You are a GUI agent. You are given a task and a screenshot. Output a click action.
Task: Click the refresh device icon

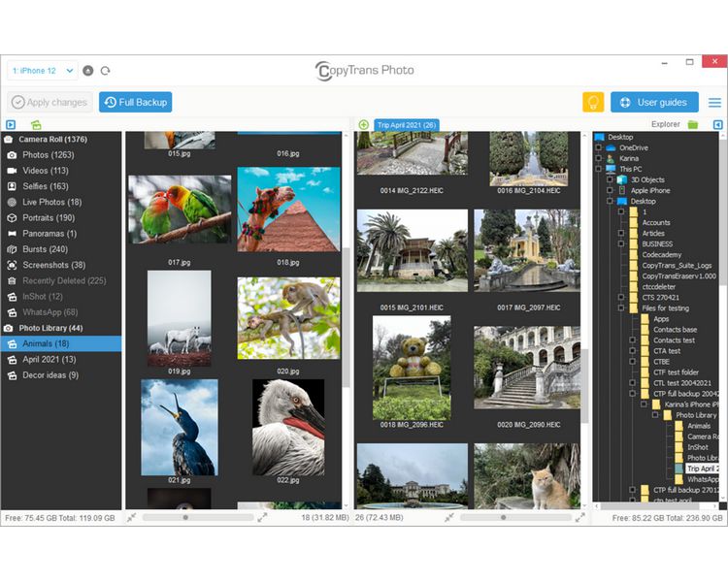(x=106, y=71)
